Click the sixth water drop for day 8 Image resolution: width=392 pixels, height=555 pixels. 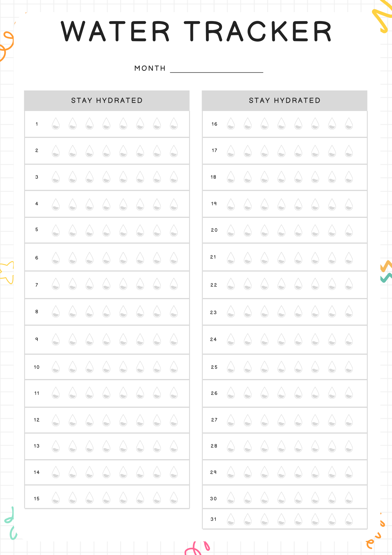[x=140, y=311]
